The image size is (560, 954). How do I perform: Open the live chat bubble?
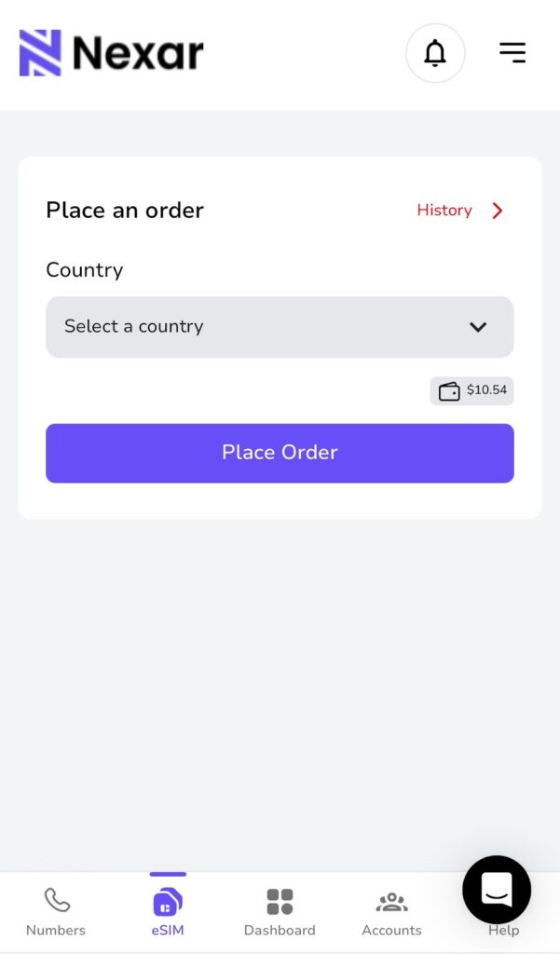click(x=497, y=890)
